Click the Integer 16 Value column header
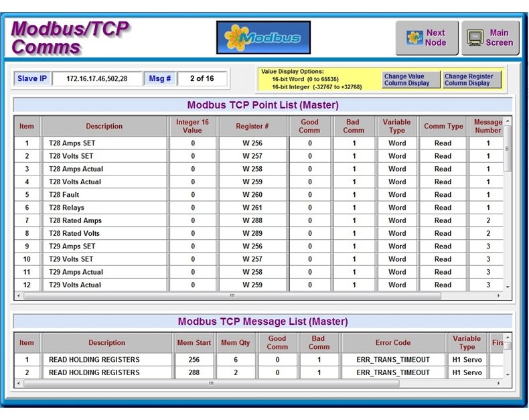529x420 pixels. pos(192,126)
